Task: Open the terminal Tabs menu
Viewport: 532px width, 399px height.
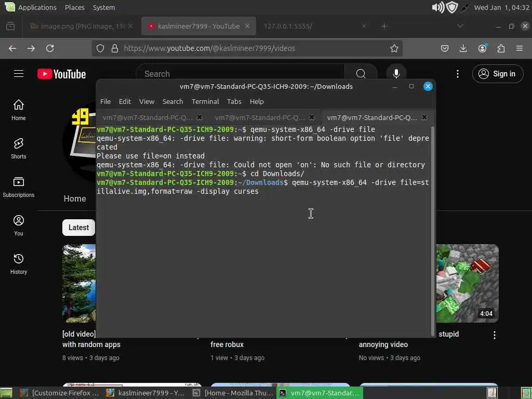Action: [234, 101]
